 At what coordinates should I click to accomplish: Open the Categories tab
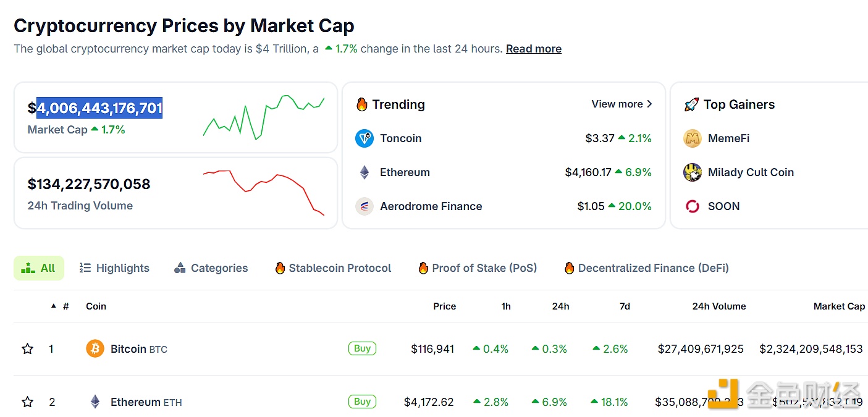click(211, 268)
